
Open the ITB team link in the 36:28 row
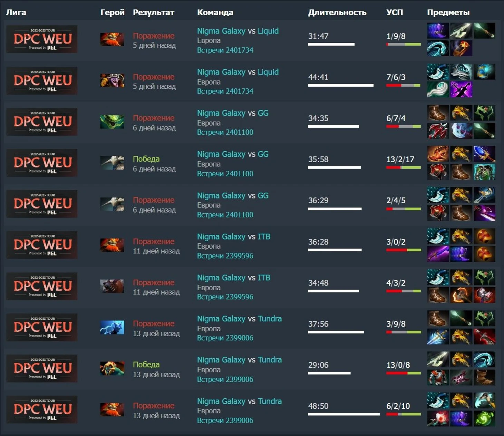[x=264, y=236]
